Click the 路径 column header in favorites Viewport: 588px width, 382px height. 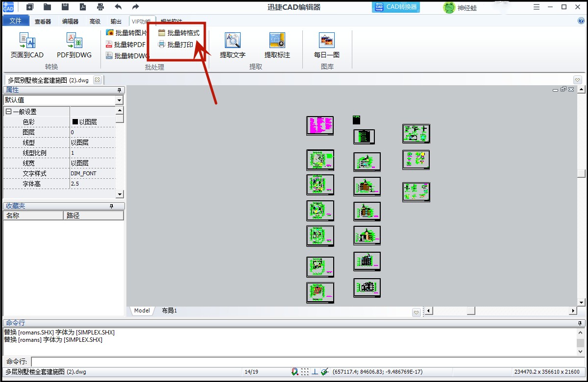point(94,215)
